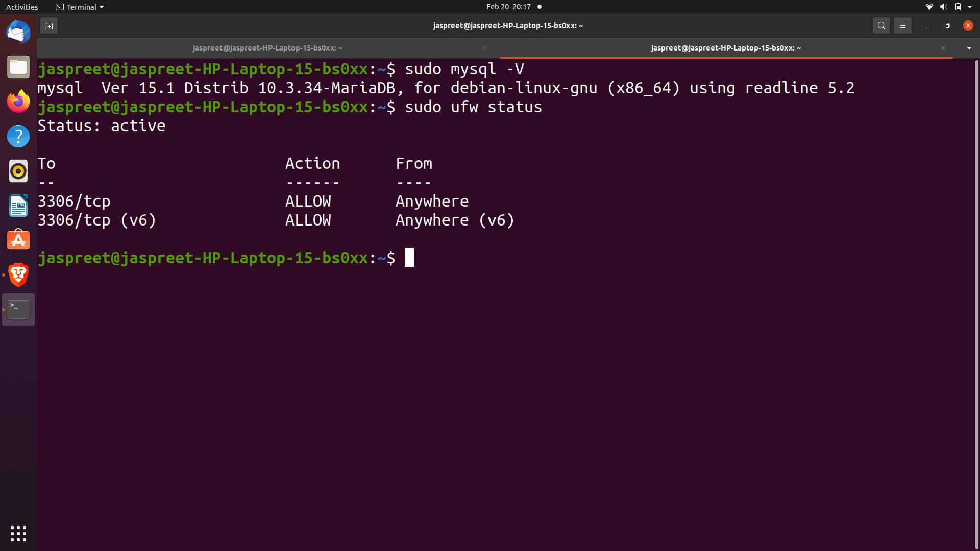Close the second terminal tab
This screenshot has width=980, height=551.
pyautogui.click(x=943, y=48)
